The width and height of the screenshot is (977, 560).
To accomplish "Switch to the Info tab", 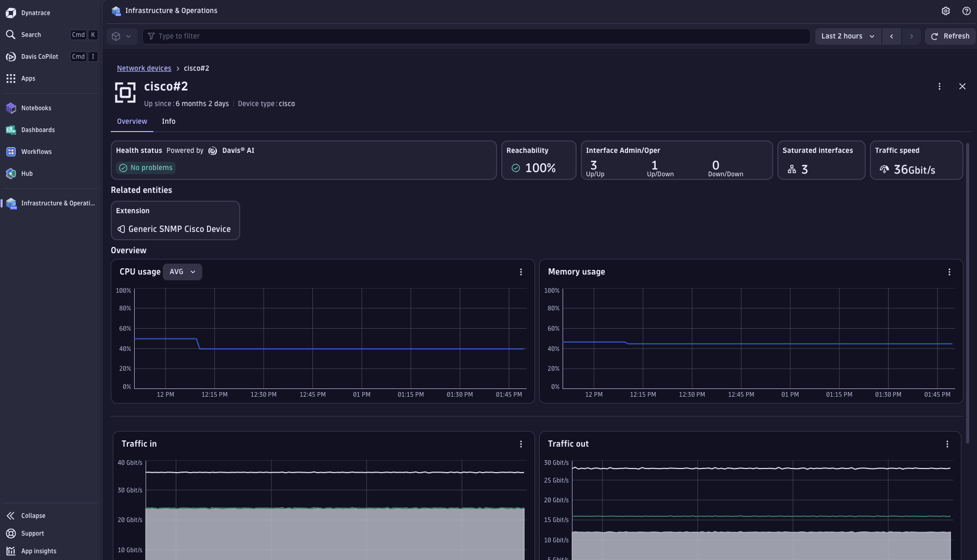I will click(168, 122).
